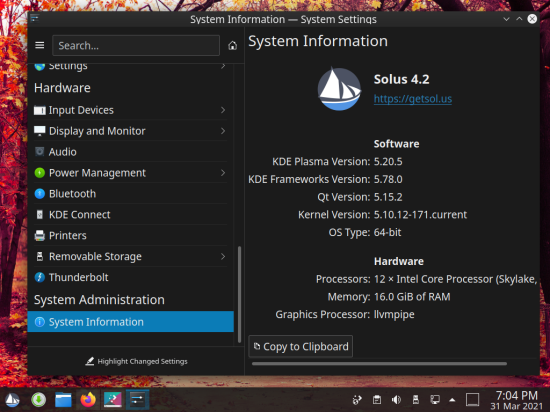Expand the Power Management chevron

click(x=223, y=173)
